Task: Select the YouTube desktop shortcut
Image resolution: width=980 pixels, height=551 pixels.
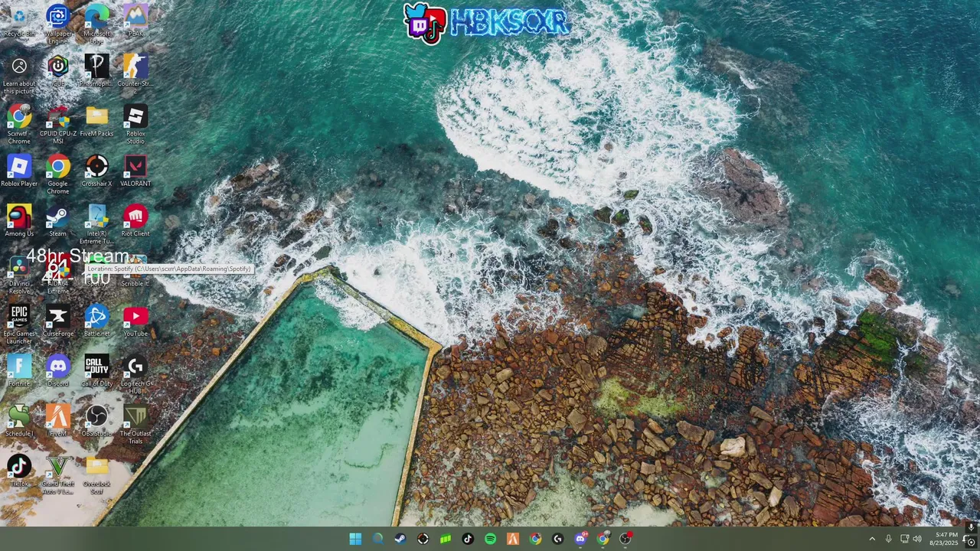Action: (136, 320)
